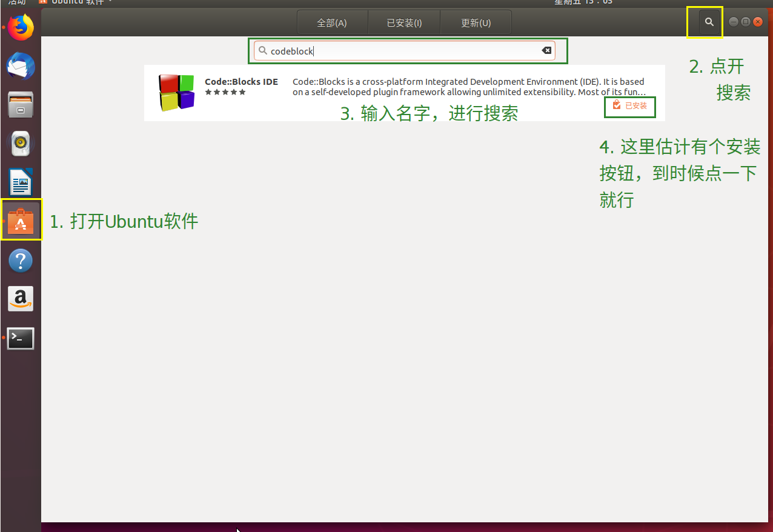The width and height of the screenshot is (773, 532).
Task: Clear the codeblock search text
Action: point(546,50)
